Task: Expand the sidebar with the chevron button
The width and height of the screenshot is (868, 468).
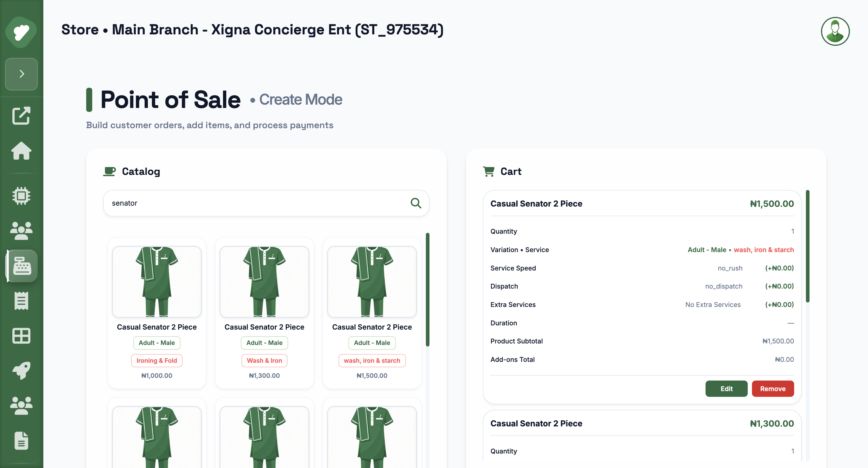Action: click(21, 74)
